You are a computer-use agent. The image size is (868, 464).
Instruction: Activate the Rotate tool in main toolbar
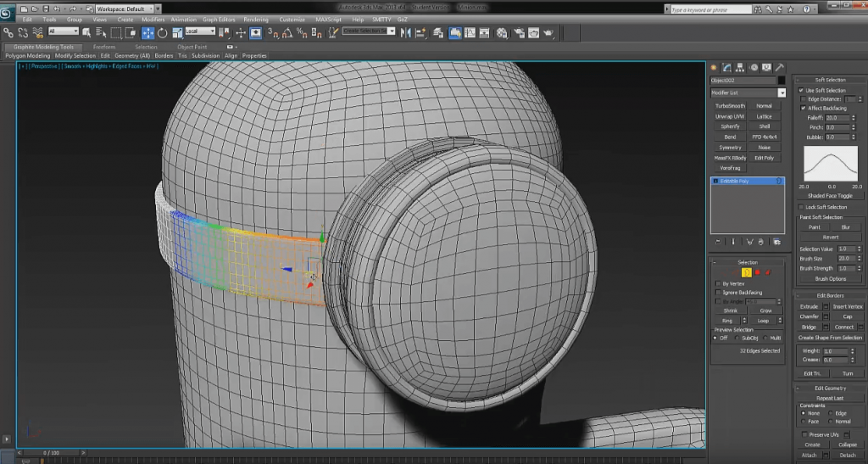[x=162, y=32]
